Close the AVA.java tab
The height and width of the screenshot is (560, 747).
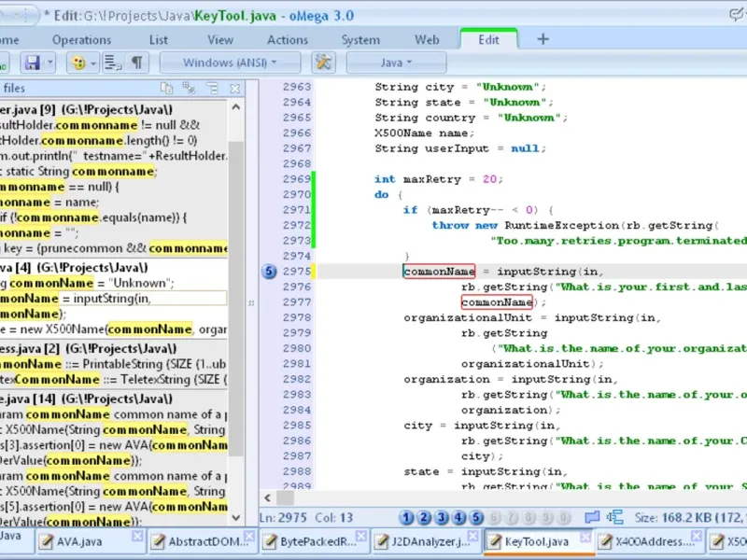point(137,536)
